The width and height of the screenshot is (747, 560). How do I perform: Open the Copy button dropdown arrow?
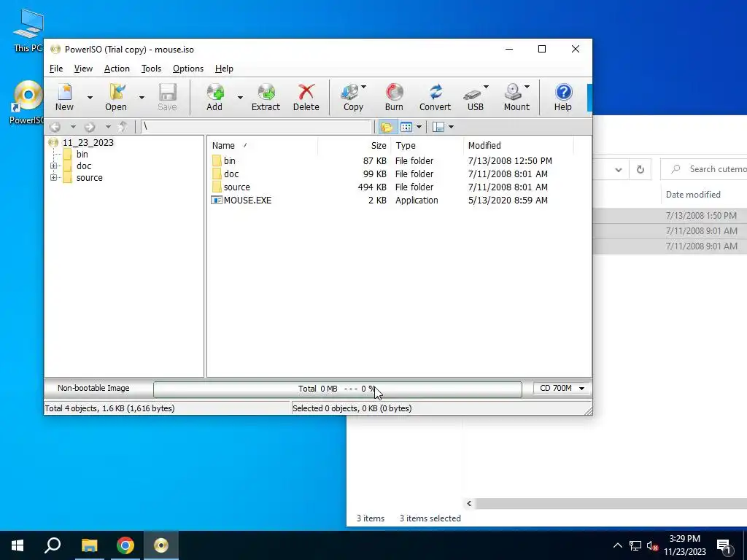coord(363,87)
